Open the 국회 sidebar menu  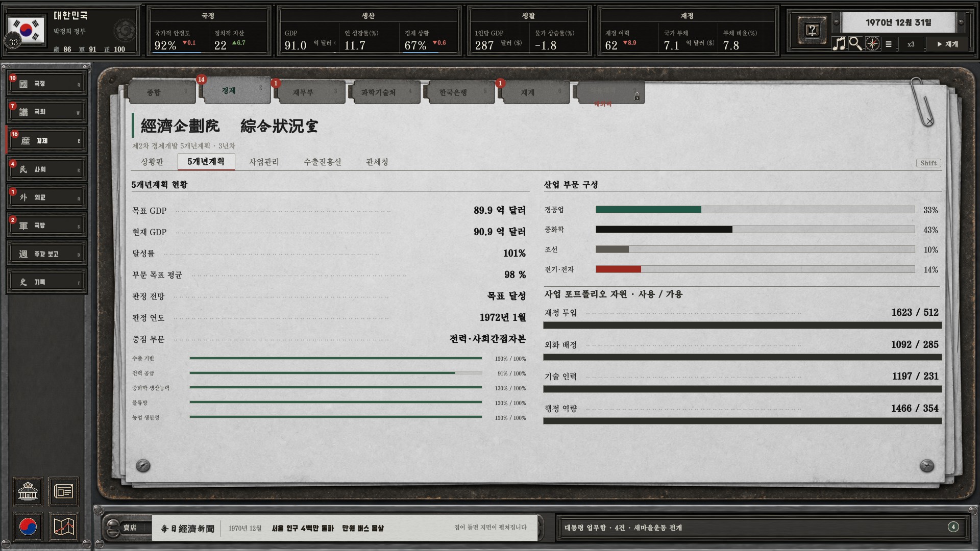46,112
